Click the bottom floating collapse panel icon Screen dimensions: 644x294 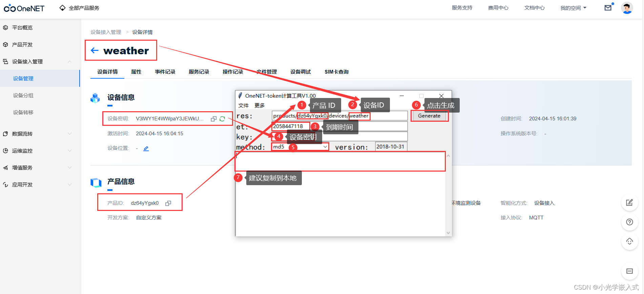629,271
